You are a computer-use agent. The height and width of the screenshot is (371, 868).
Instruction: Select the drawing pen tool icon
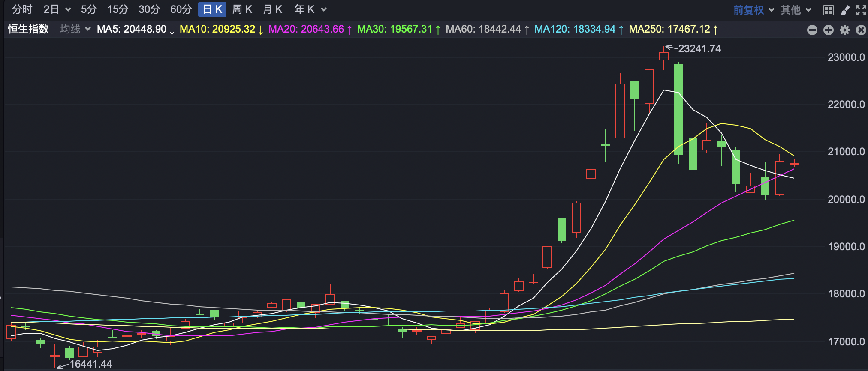tap(845, 10)
